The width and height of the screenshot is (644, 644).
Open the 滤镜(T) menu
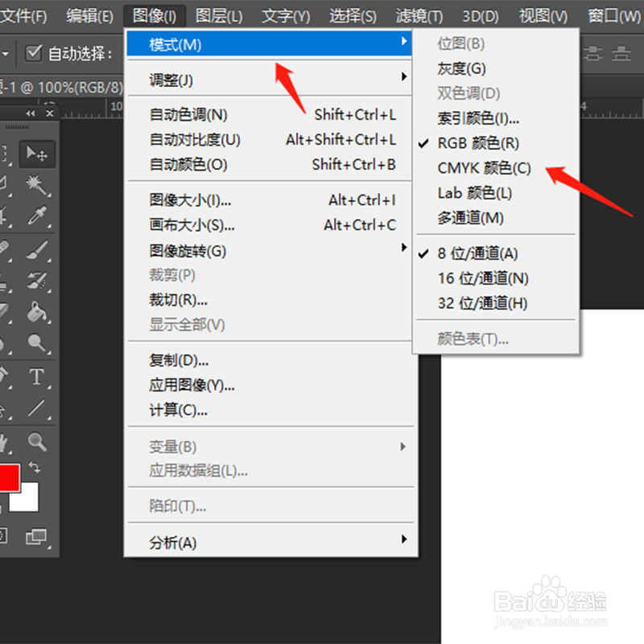click(418, 14)
